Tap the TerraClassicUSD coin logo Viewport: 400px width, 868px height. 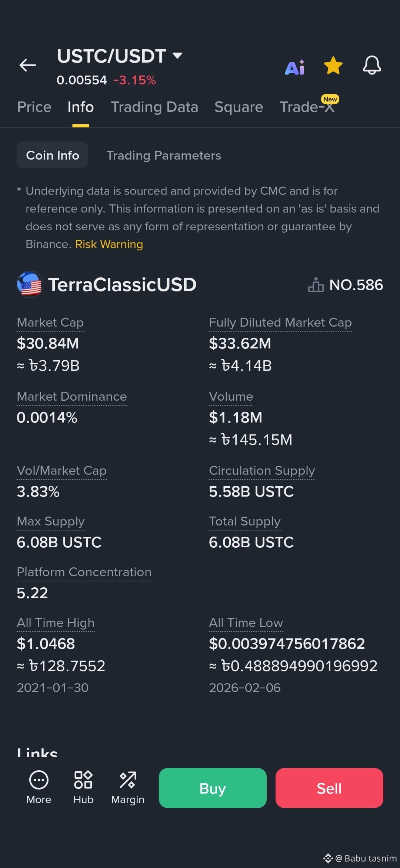tap(30, 284)
